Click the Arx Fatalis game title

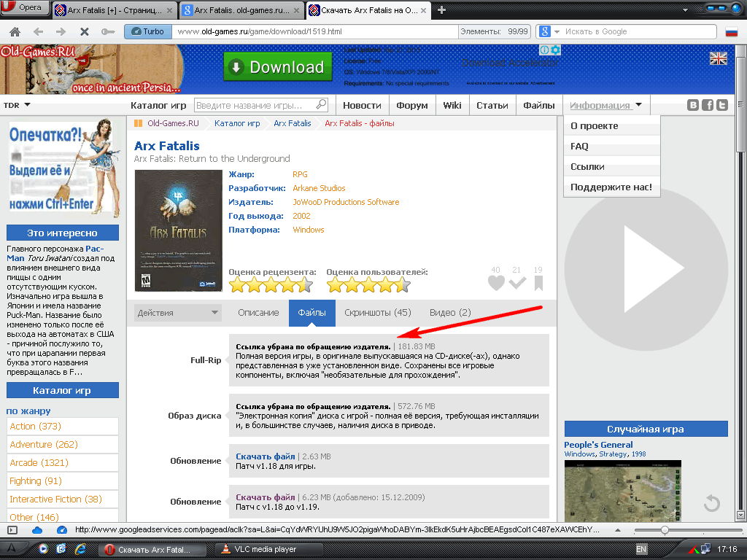167,146
